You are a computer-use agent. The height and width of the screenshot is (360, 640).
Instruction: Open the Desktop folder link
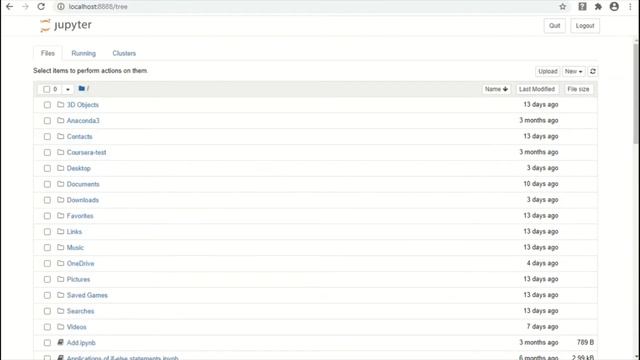(79, 168)
